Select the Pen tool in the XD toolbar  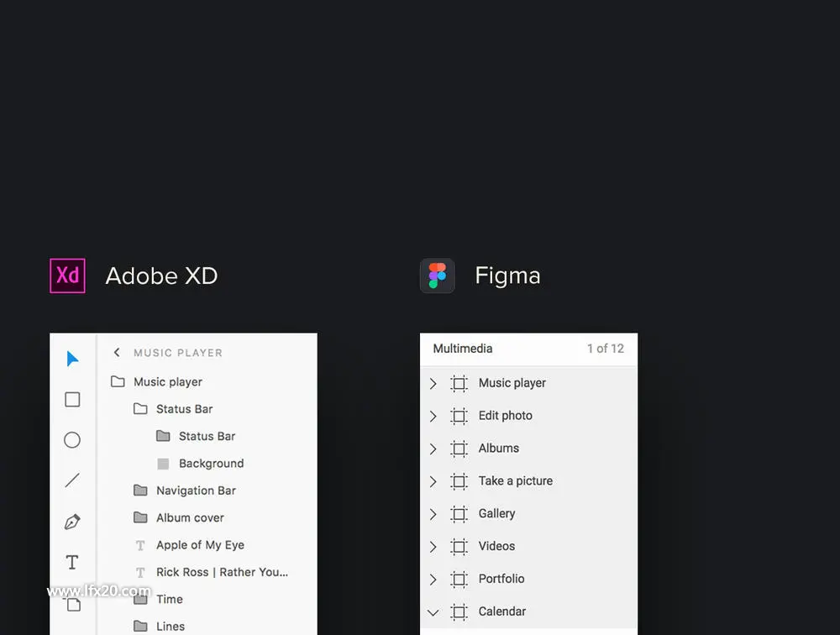pos(72,522)
